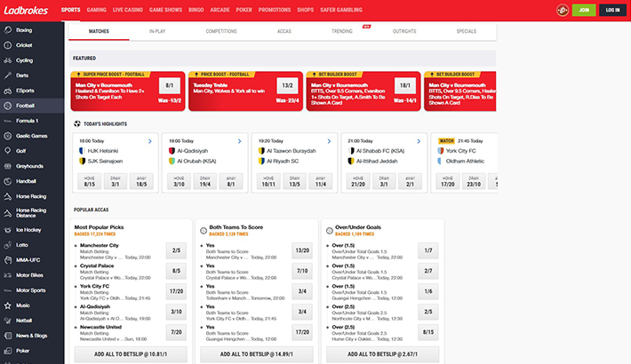Select Manchester City 2/5 popular pick
The image size is (631, 364).
(x=176, y=250)
